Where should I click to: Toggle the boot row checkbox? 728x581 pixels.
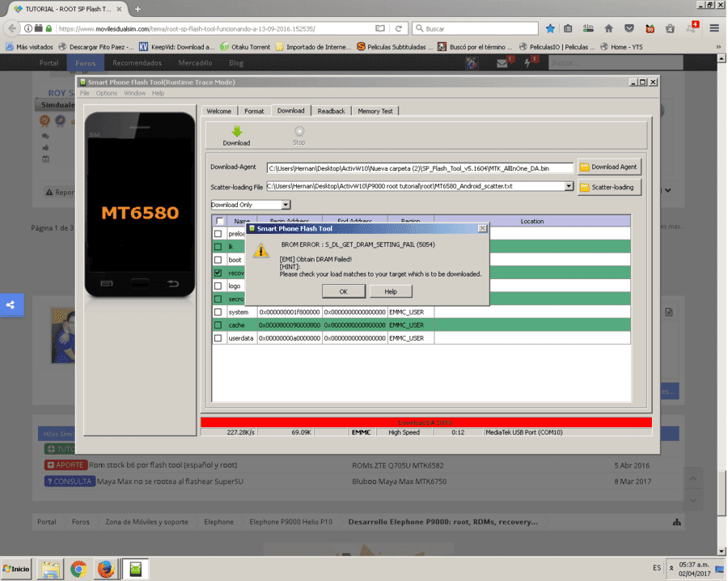pyautogui.click(x=218, y=260)
